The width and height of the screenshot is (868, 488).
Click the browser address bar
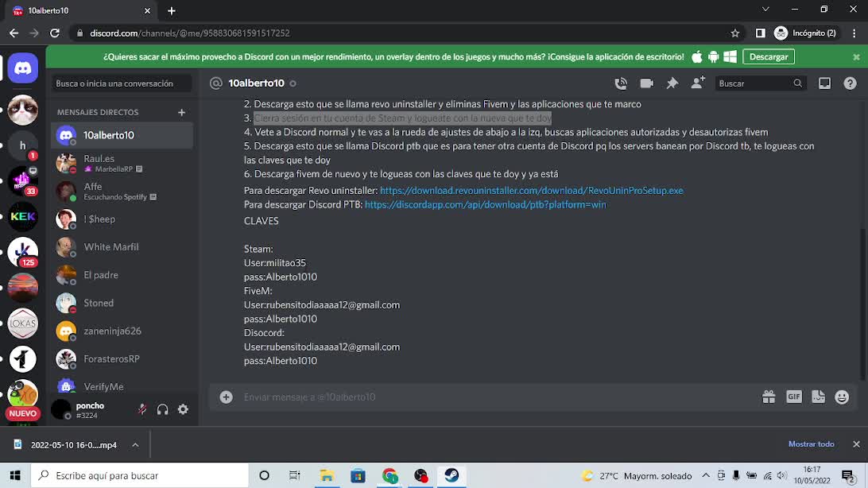[x=403, y=33]
